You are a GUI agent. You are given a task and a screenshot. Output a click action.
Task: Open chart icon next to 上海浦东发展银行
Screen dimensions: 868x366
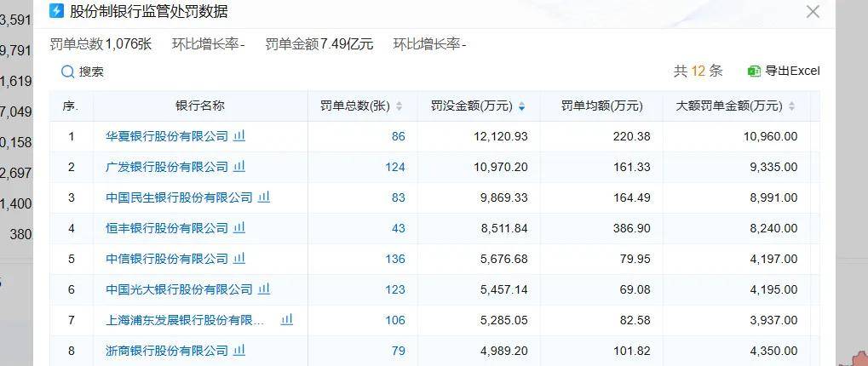pos(287,320)
